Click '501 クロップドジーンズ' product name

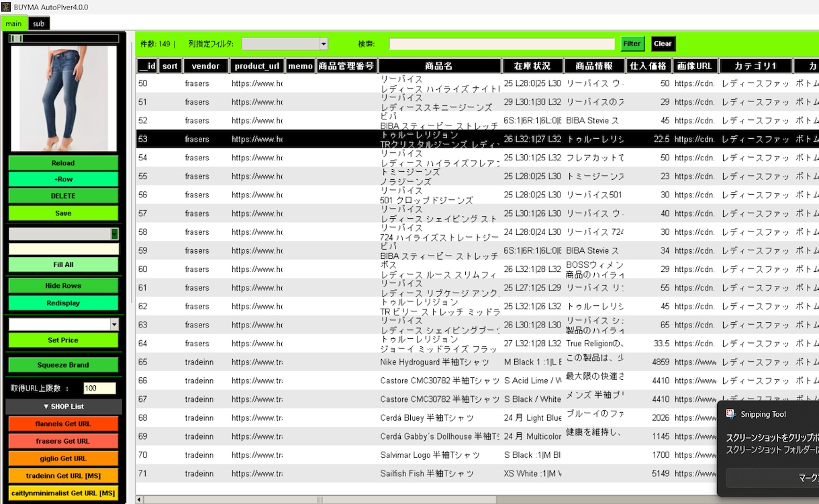coord(427,200)
